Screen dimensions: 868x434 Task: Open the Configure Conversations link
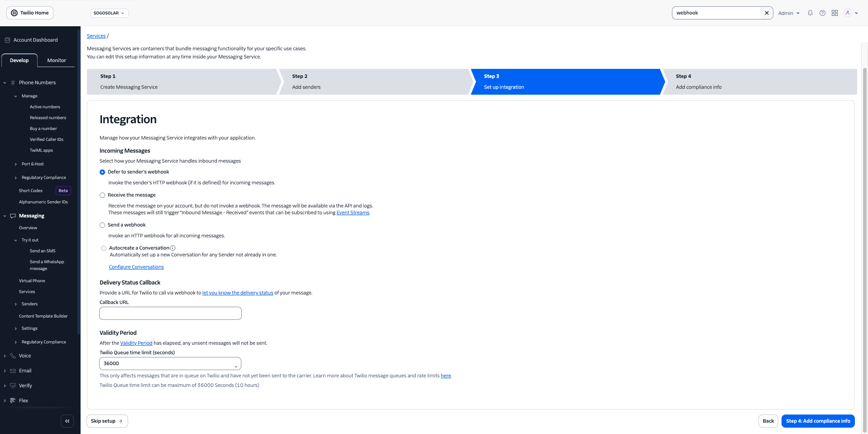[x=136, y=266]
